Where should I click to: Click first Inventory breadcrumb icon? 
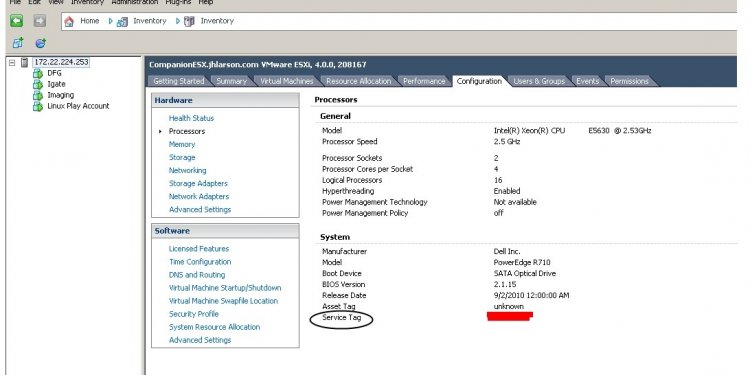tap(122, 21)
